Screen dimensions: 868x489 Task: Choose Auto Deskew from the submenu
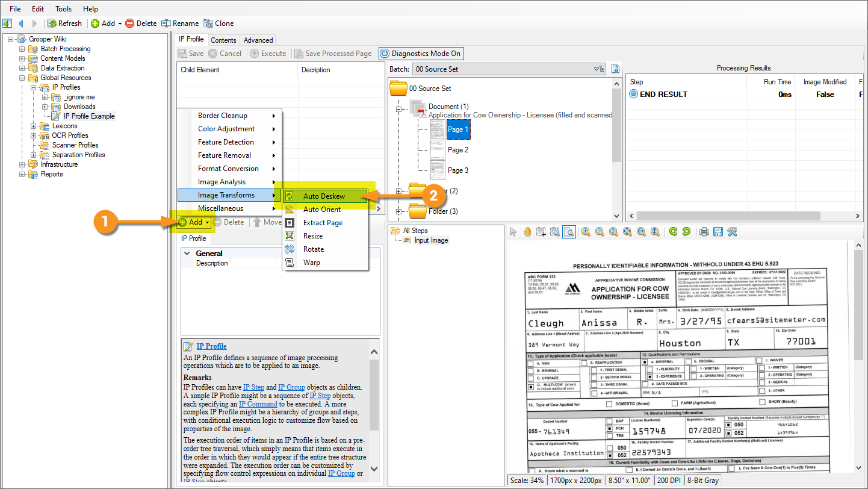pyautogui.click(x=324, y=196)
